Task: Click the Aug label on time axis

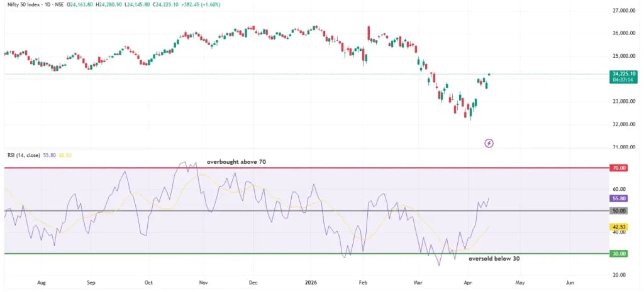Action: pyautogui.click(x=41, y=283)
